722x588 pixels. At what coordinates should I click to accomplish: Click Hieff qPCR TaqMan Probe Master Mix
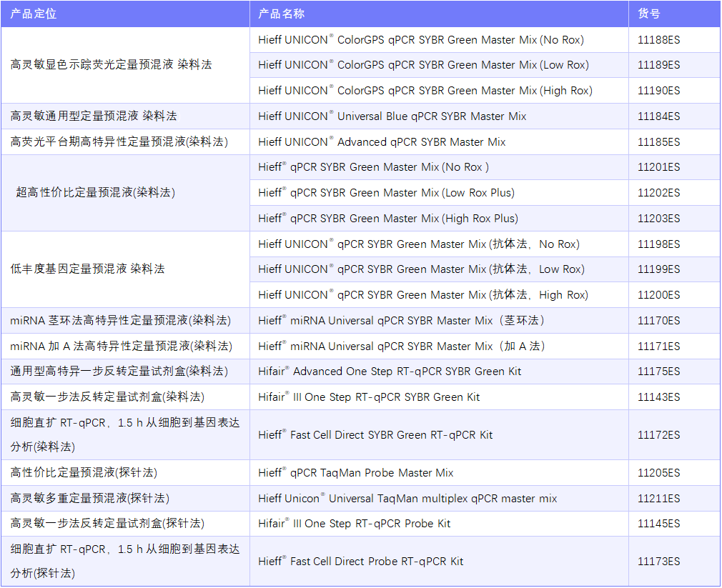[x=355, y=473]
